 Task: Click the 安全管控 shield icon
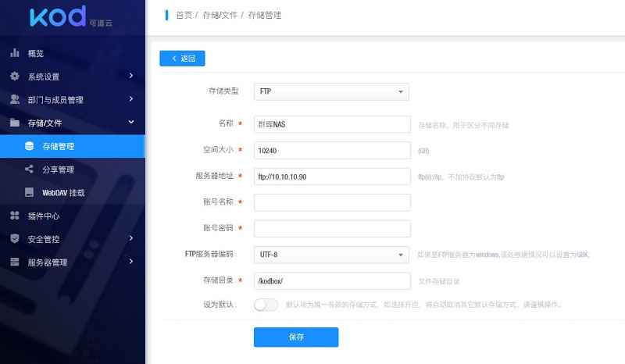[x=14, y=239]
